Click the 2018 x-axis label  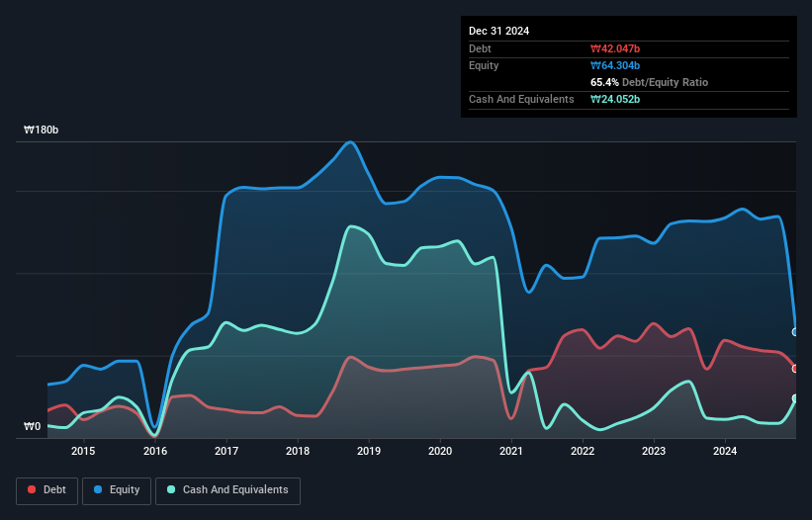pyautogui.click(x=298, y=451)
